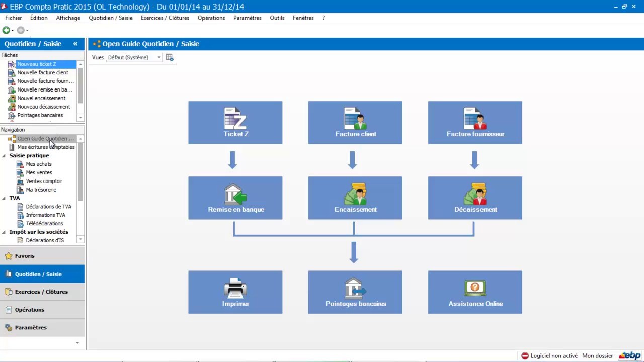Open the view settings grid icon beside Vues
The image size is (644, 362).
(x=170, y=58)
